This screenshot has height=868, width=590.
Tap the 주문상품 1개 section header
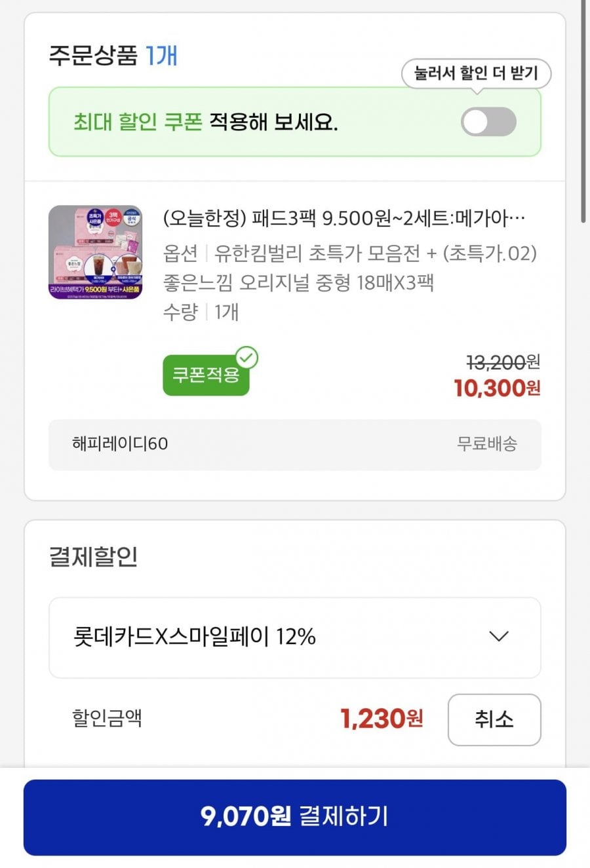click(x=113, y=56)
